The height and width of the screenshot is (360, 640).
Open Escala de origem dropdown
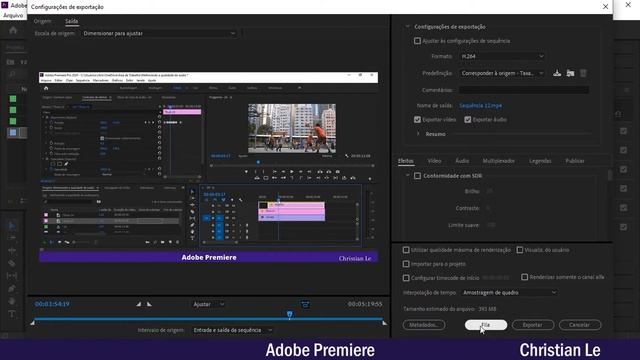159,33
